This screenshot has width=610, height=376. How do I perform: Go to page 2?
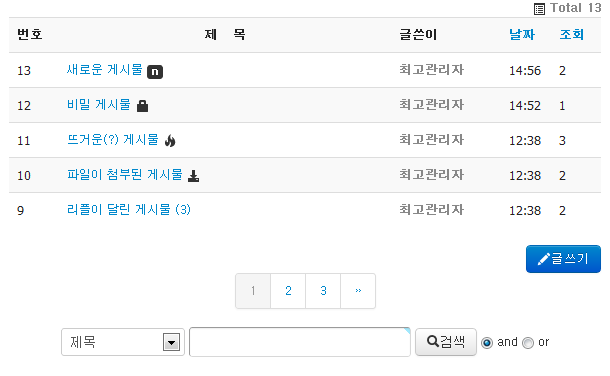coord(288,291)
